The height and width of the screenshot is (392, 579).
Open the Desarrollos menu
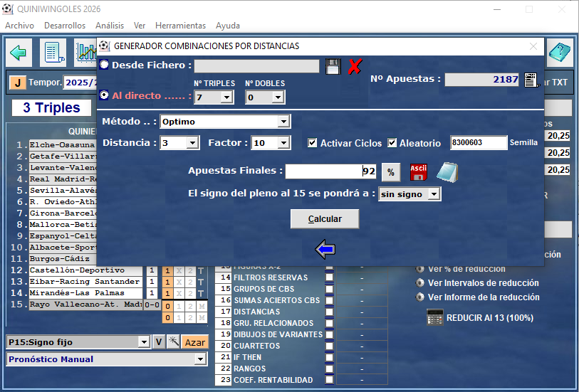point(65,26)
